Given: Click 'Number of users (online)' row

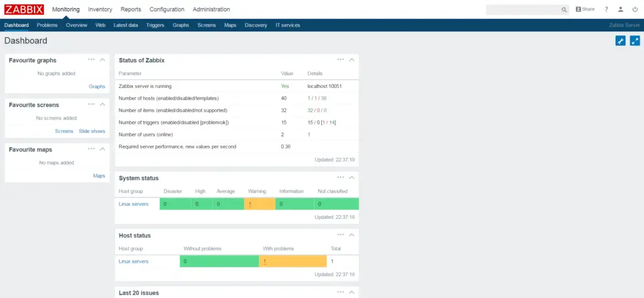Looking at the screenshot, I should [236, 135].
